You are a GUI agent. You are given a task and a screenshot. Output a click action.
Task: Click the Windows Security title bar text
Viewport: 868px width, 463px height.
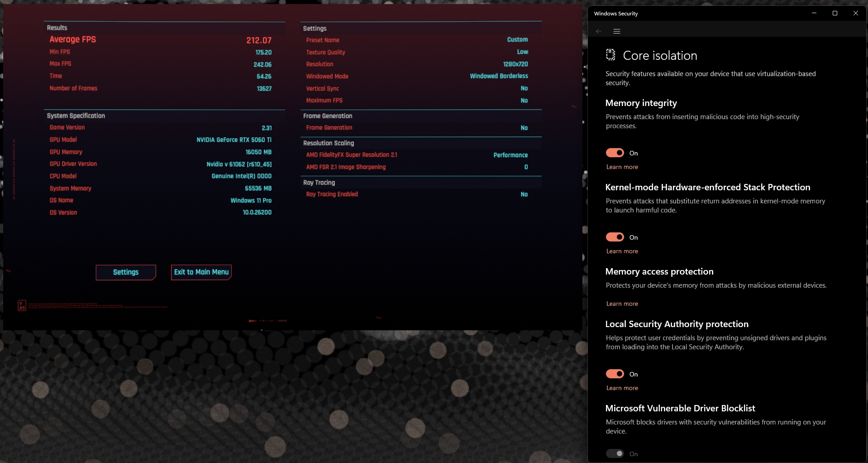(616, 14)
